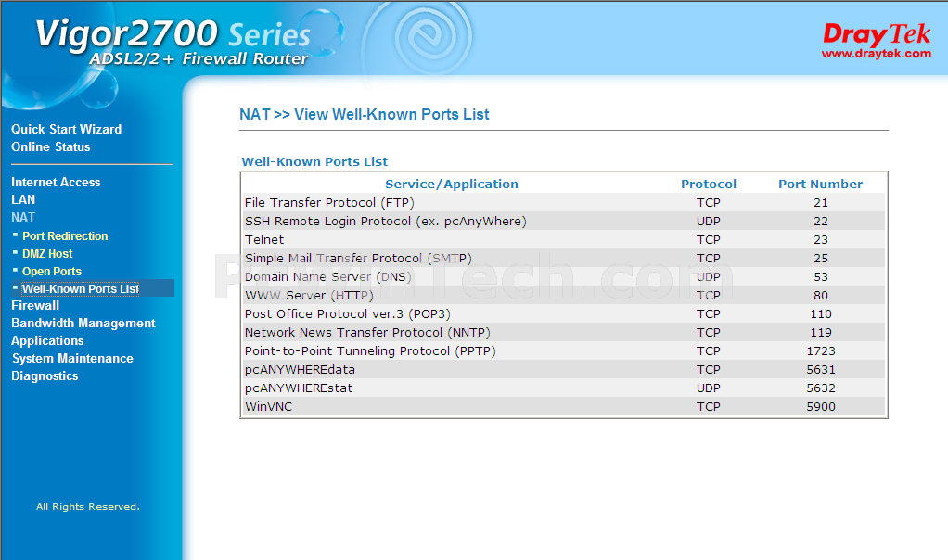The image size is (948, 560).
Task: Click the Protocol column header
Action: (x=709, y=185)
